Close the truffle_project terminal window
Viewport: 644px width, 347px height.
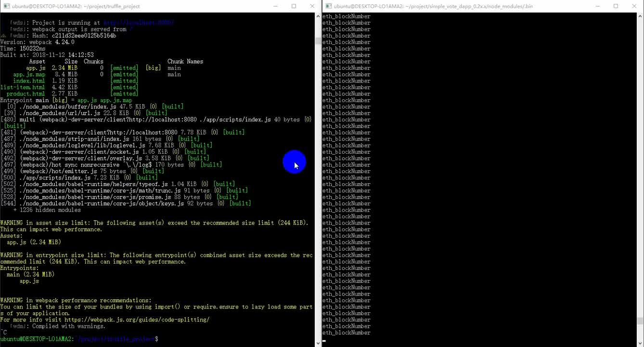312,6
